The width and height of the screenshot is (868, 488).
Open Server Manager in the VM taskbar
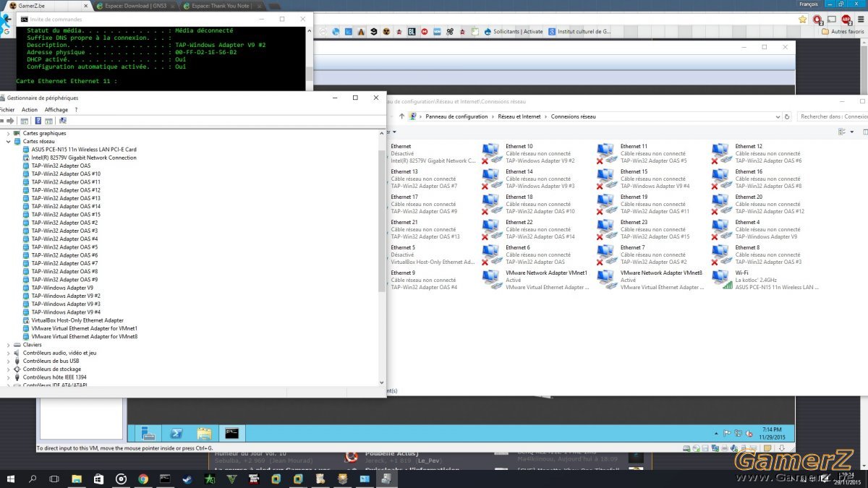coord(148,433)
